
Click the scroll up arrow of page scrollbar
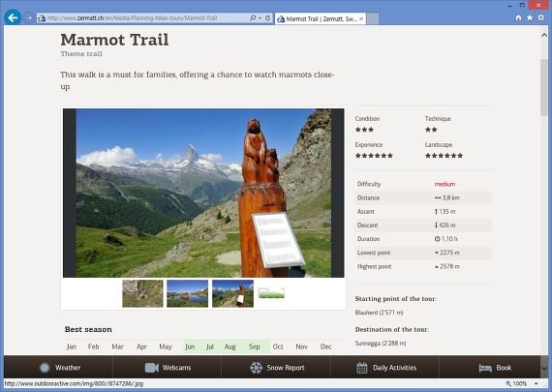[544, 35]
